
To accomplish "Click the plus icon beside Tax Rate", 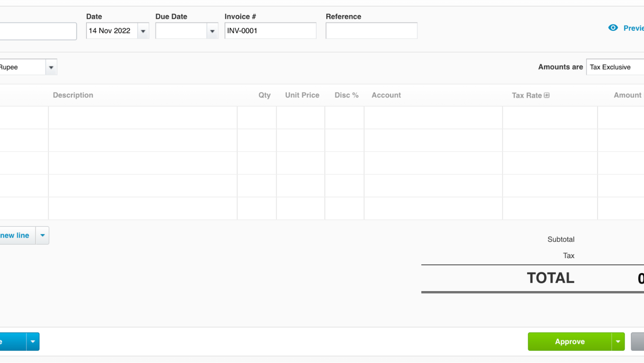I will tap(547, 95).
